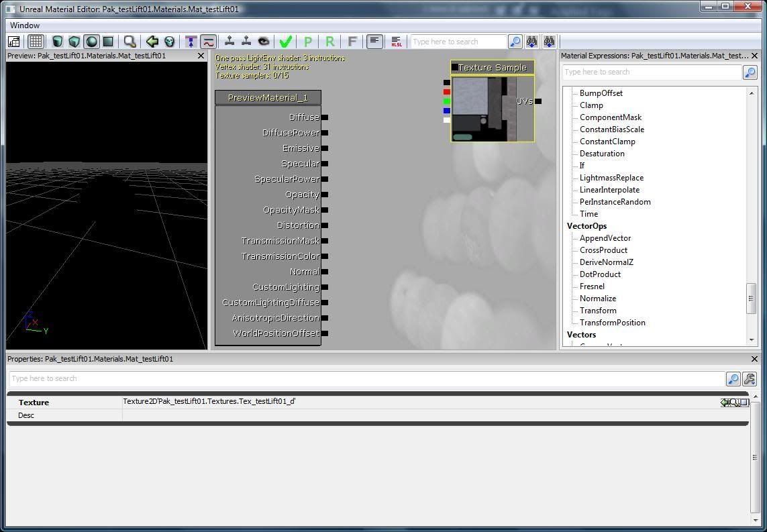Image resolution: width=767 pixels, height=532 pixels.
Task: Click the Normal input connector
Action: (325, 272)
